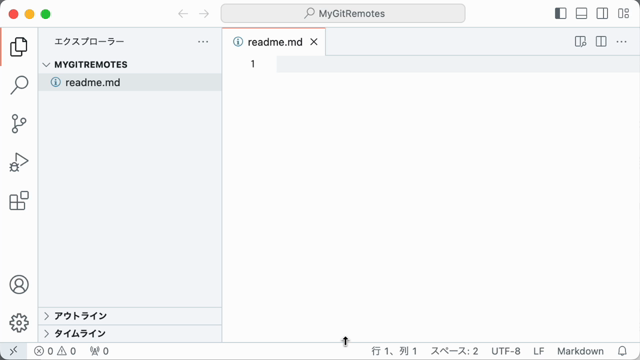Viewport: 640px width, 360px height.
Task: Click the remote window indicator in status bar
Action: (x=13, y=351)
